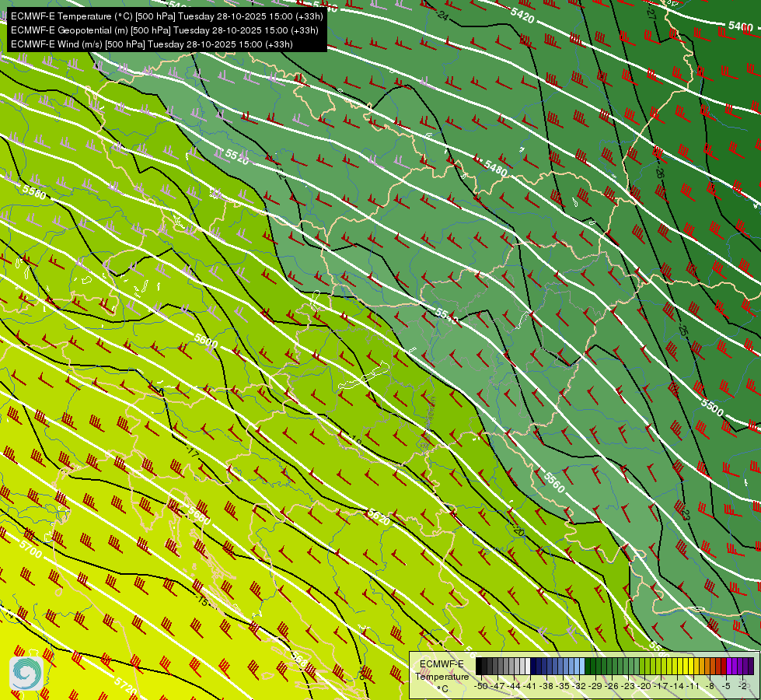
Task: Click the light blue swatch above -32 in legend
Action: pos(581,666)
